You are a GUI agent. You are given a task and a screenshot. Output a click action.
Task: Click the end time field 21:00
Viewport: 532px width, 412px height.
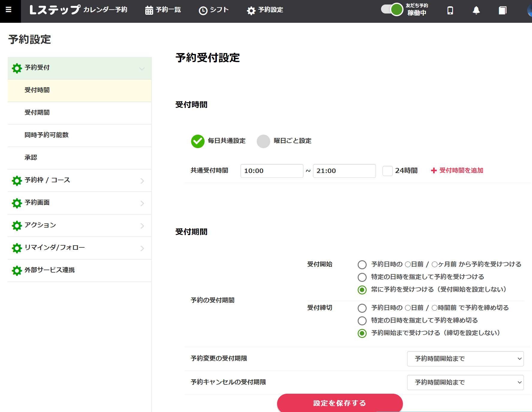point(344,171)
